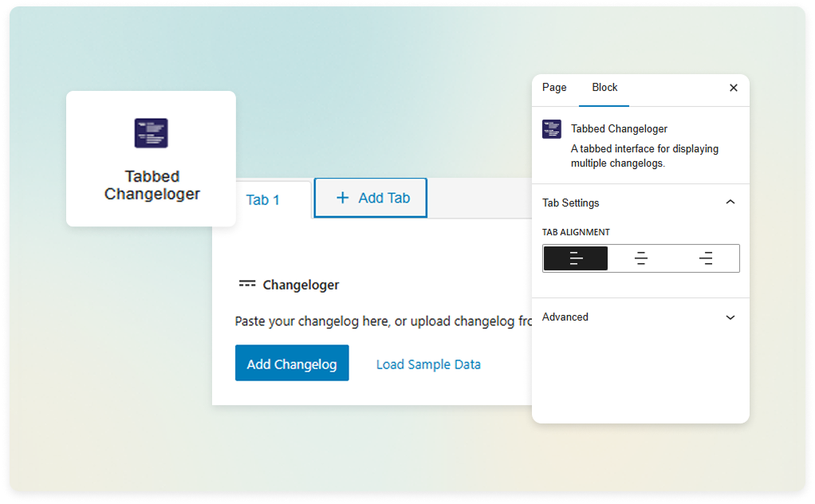Select Tab 1 in the tab bar
815x504 pixels.
[x=262, y=199]
